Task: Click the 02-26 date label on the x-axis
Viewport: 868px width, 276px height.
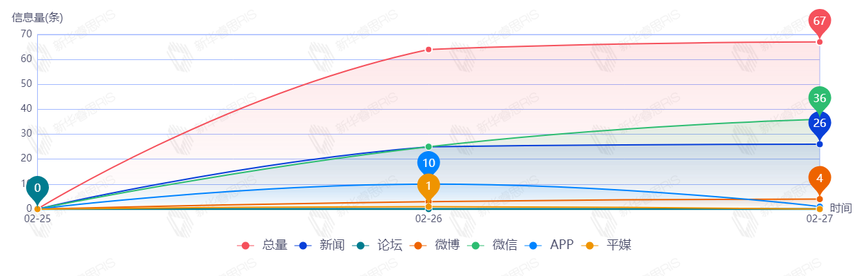Action: click(x=428, y=219)
